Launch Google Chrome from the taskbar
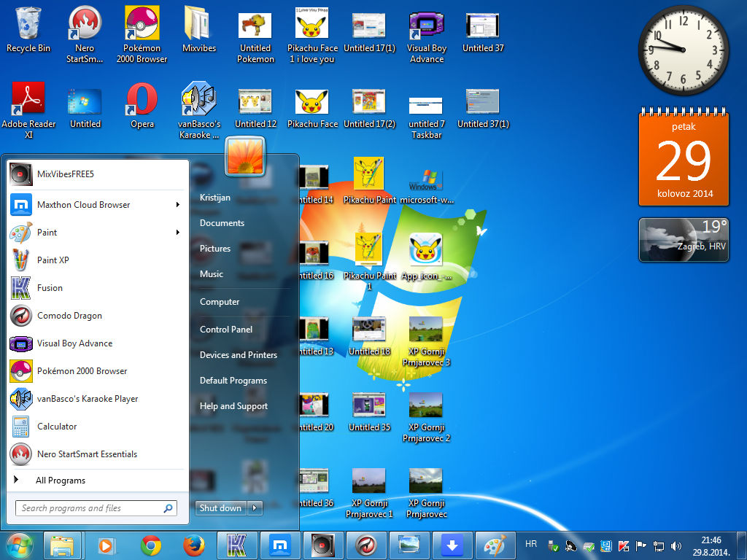 150,545
